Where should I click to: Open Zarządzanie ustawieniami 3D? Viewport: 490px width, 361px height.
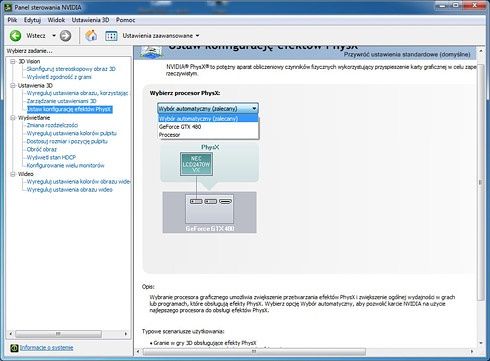(x=61, y=101)
